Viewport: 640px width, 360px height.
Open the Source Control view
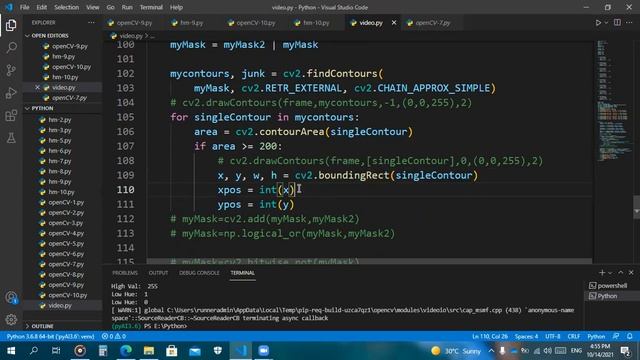coord(11,70)
